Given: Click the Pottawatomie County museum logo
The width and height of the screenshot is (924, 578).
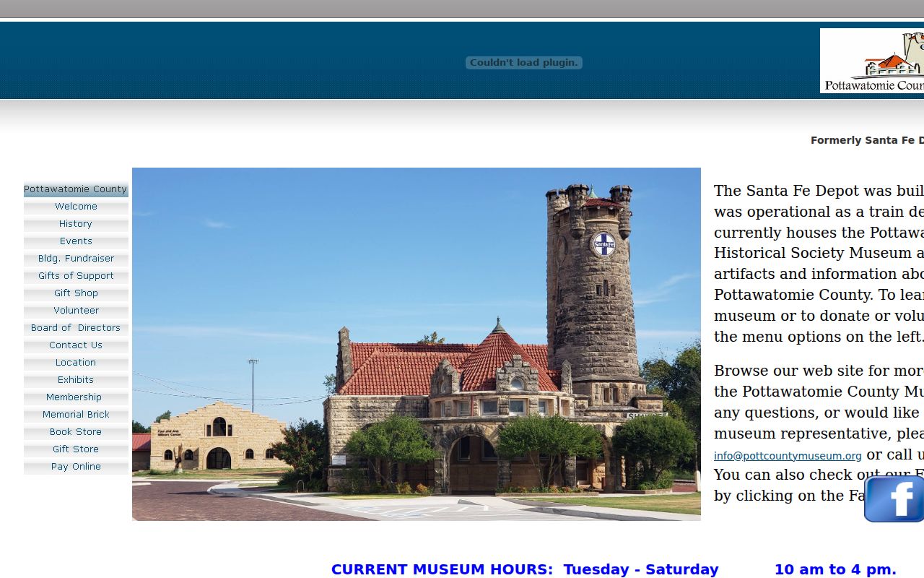Looking at the screenshot, I should click(x=872, y=61).
